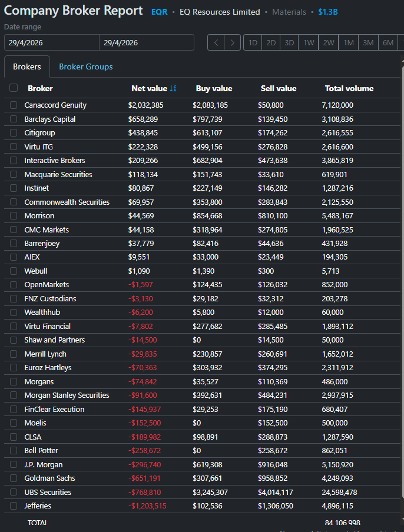Open the Broker Groups tab

(x=86, y=67)
